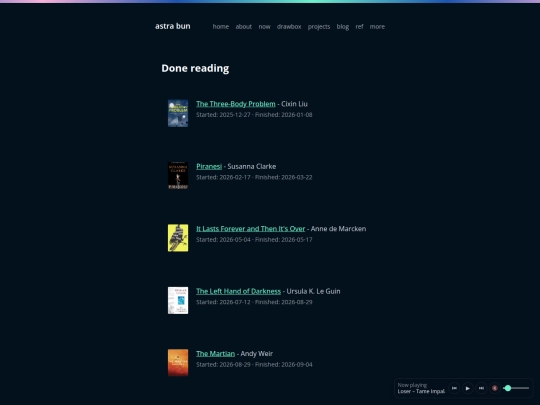Play the current song in music player
The height and width of the screenshot is (405, 540).
point(468,388)
